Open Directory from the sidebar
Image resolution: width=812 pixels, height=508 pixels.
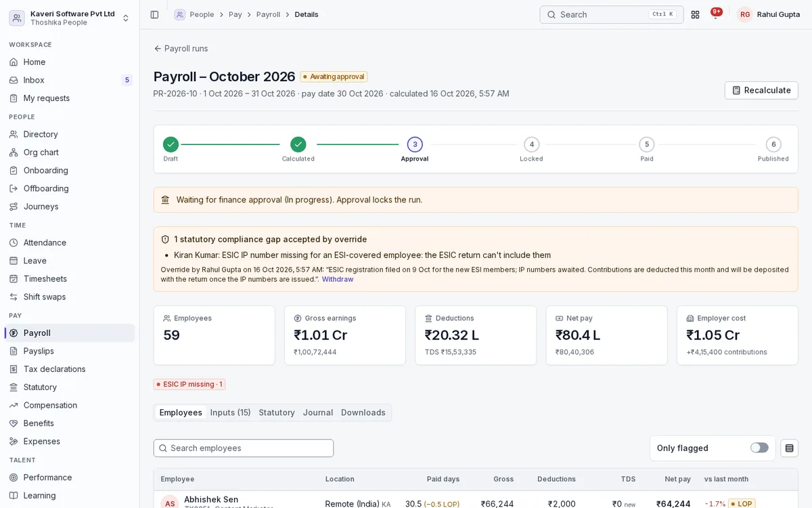(x=70, y=134)
